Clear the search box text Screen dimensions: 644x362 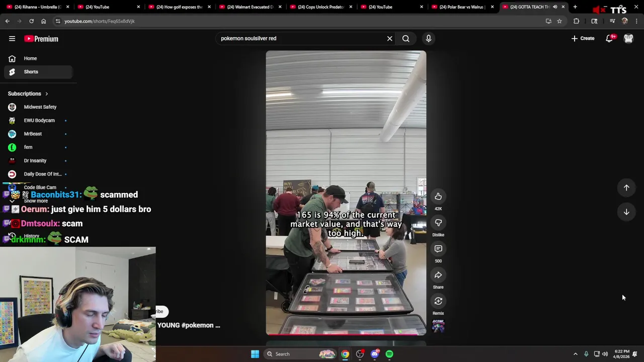(x=389, y=38)
